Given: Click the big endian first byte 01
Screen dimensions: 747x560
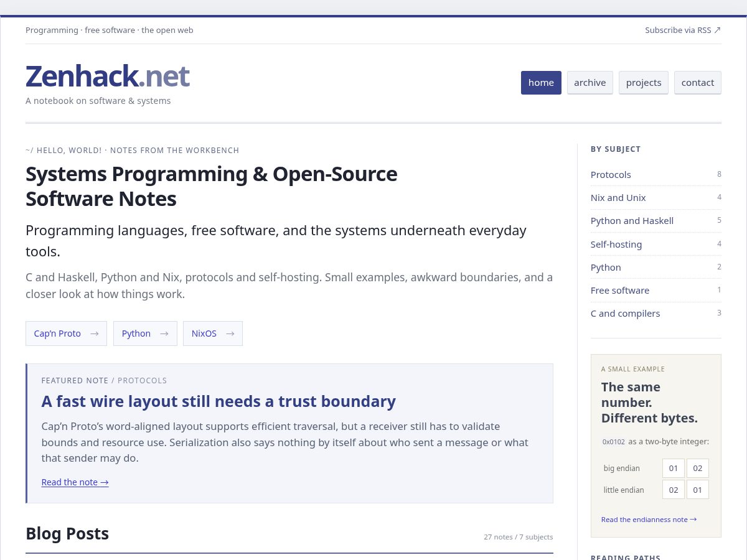Looking at the screenshot, I should (x=674, y=468).
